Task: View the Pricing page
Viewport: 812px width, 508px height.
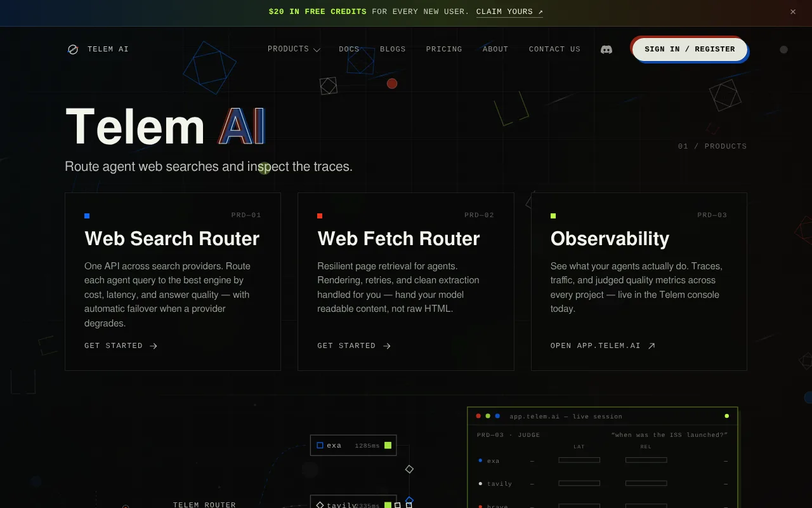Action: 444,49
